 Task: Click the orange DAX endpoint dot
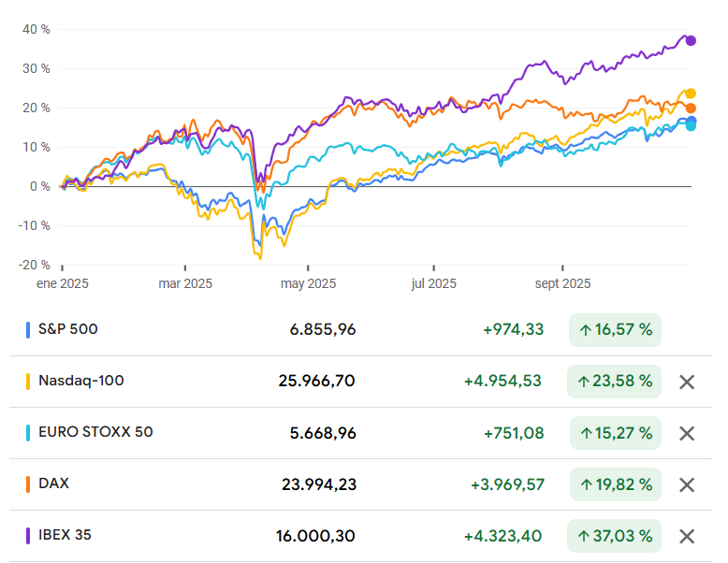pos(691,108)
